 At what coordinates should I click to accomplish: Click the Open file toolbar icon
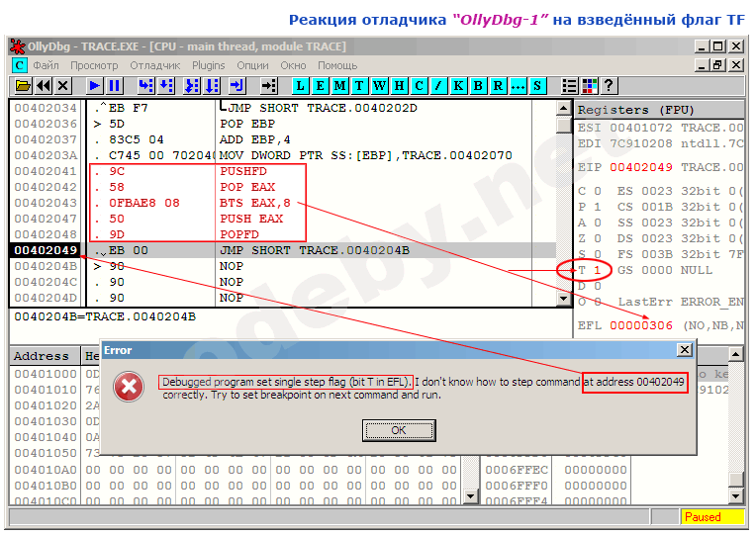coord(23,86)
